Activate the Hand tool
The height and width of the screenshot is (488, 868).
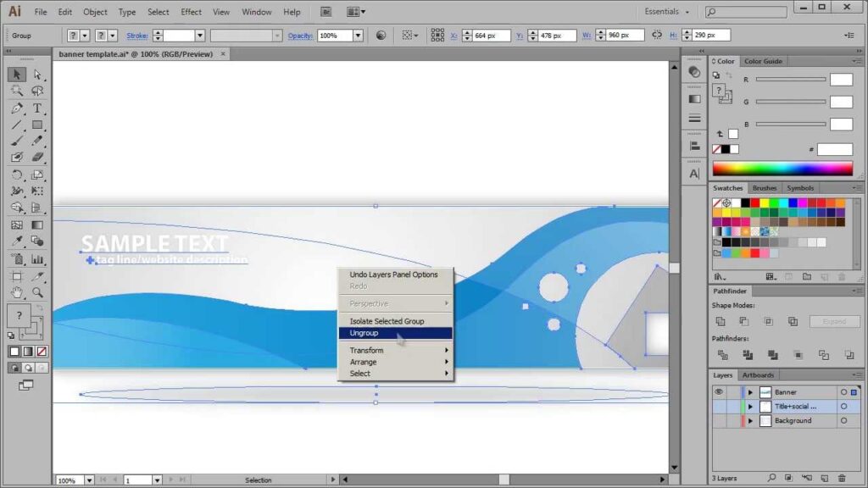point(17,291)
